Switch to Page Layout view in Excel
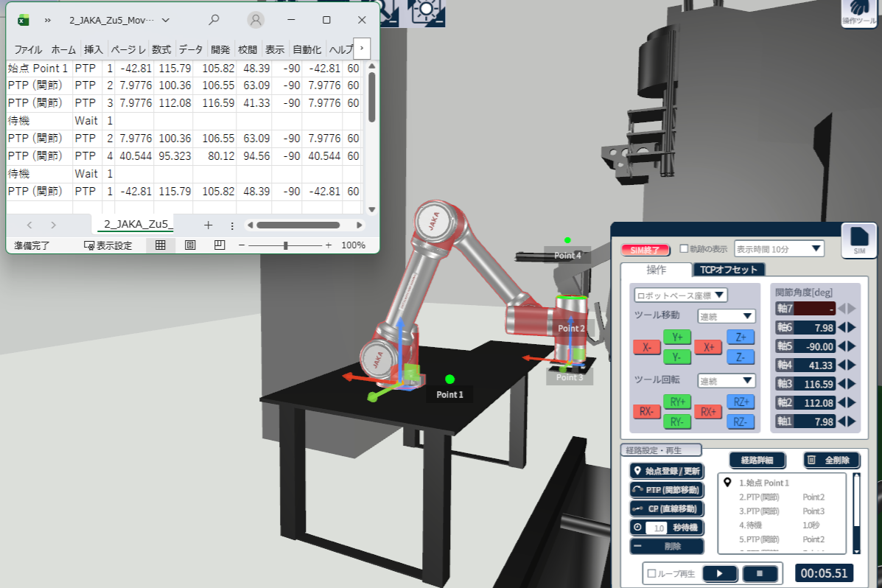This screenshot has height=588, width=882. coord(190,245)
